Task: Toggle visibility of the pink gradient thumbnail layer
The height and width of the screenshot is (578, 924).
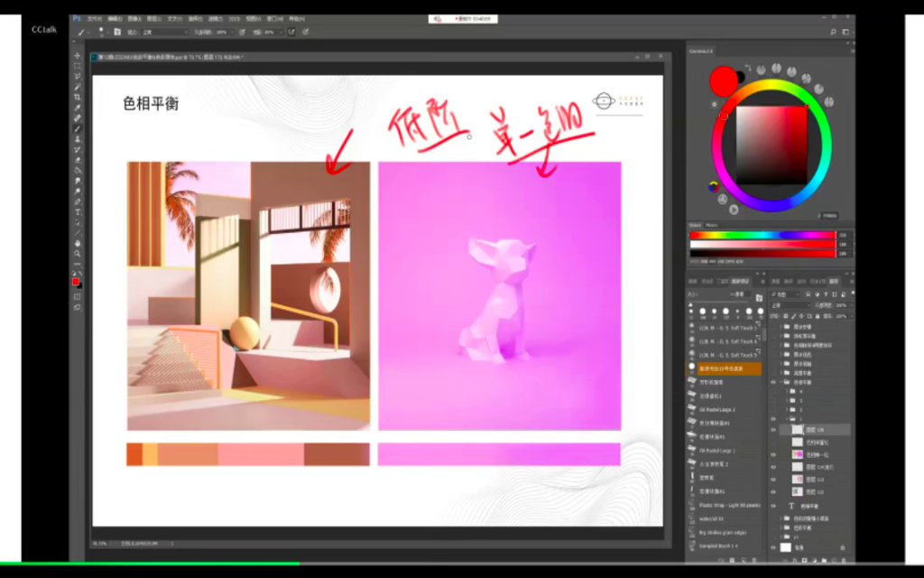Action: pyautogui.click(x=773, y=454)
